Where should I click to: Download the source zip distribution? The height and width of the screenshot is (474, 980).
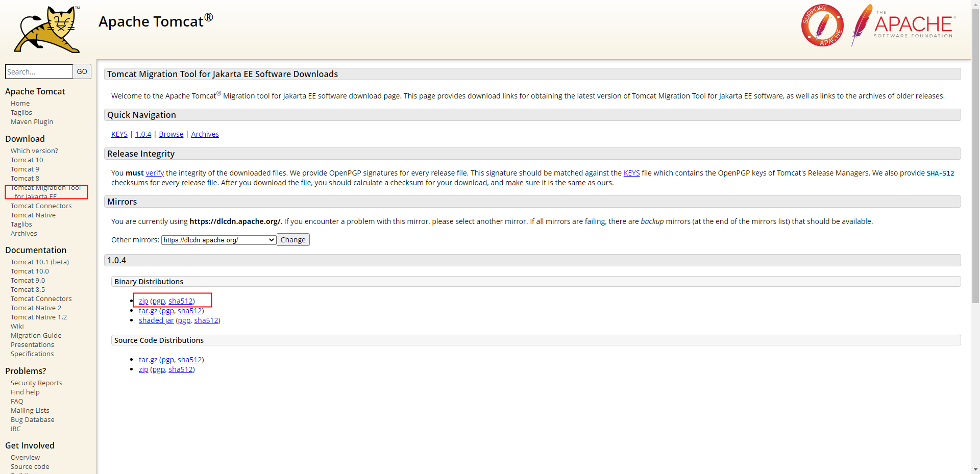(x=143, y=369)
